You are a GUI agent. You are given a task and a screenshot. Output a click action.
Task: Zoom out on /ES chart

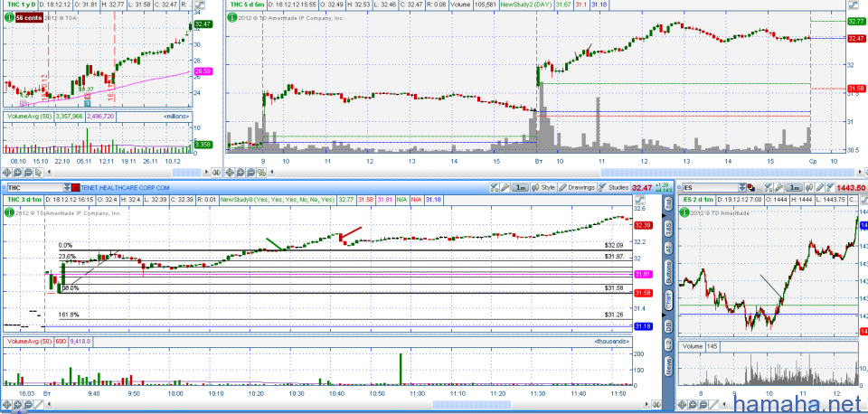[x=703, y=405]
